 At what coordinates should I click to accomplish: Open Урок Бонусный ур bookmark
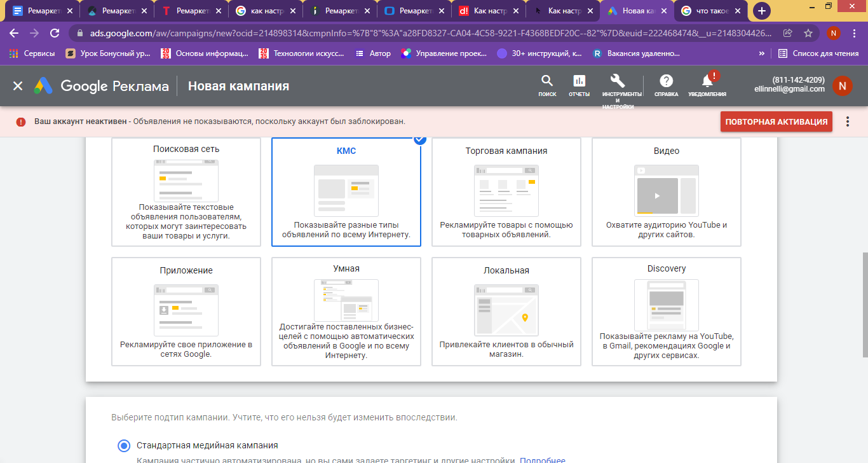coord(108,53)
